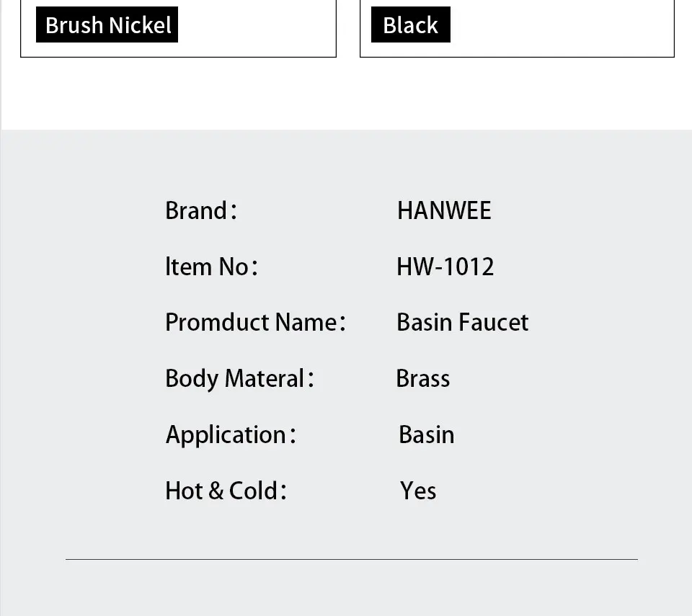Select the Black color label
Viewport: 692px width, 616px height.
point(410,25)
